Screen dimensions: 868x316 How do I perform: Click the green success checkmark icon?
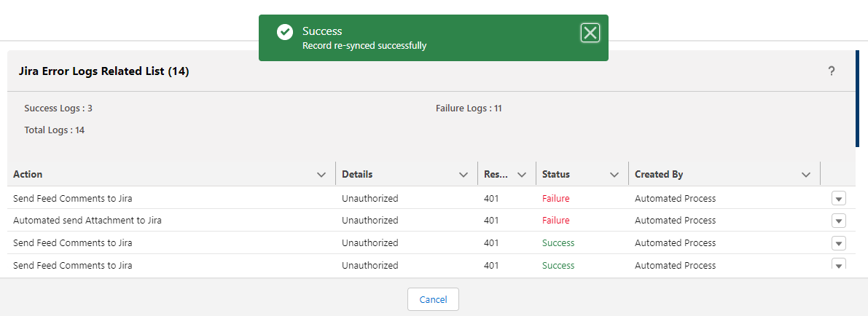[x=285, y=32]
